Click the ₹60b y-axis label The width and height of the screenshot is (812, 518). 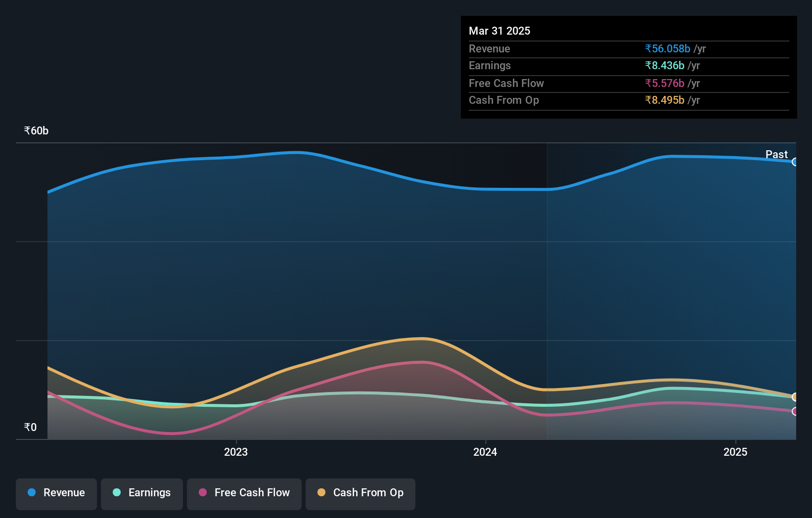36,130
